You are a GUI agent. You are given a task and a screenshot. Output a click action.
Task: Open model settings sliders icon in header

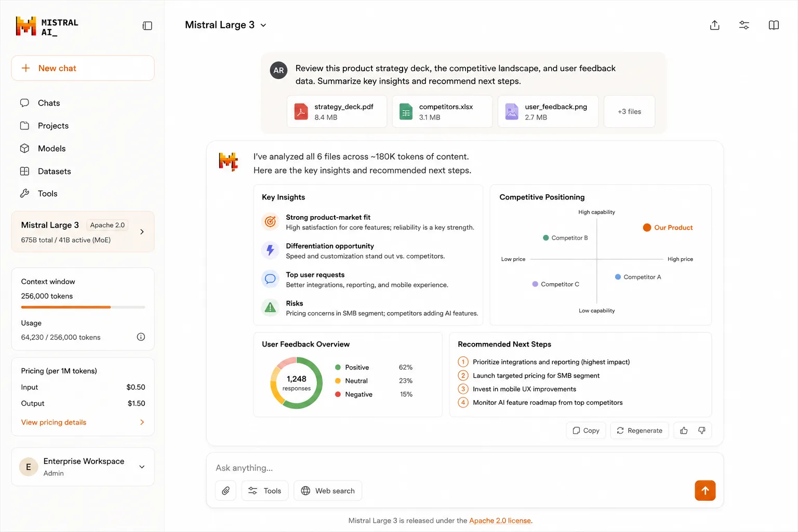point(744,25)
